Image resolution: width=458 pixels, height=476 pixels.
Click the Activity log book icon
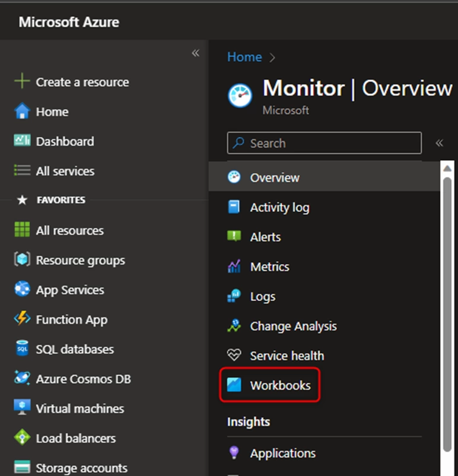point(234,207)
